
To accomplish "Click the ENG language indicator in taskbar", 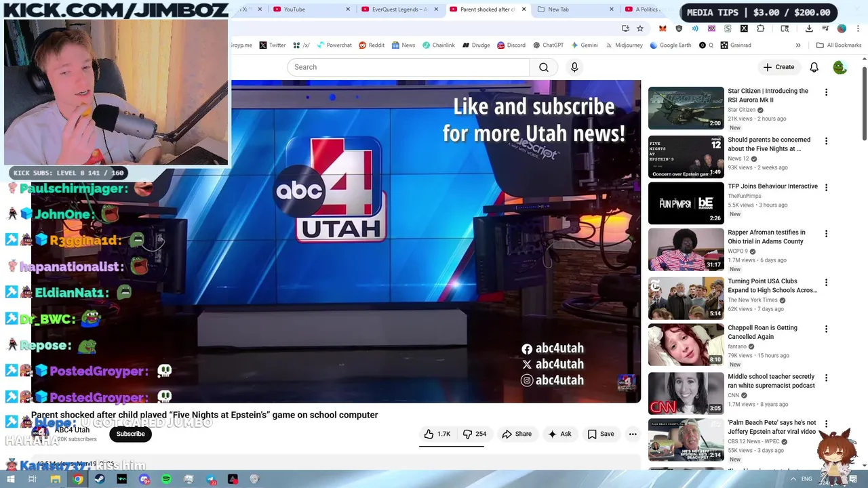I will [x=806, y=479].
